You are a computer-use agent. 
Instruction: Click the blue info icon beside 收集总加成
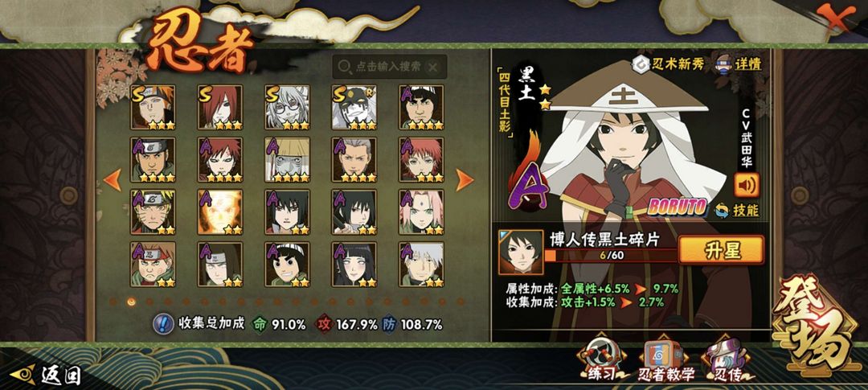click(163, 323)
